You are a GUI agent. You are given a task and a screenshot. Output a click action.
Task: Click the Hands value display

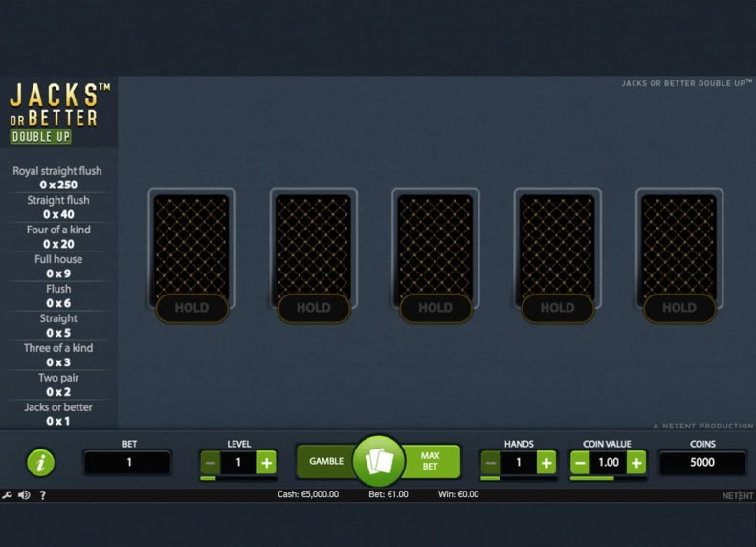click(x=519, y=463)
